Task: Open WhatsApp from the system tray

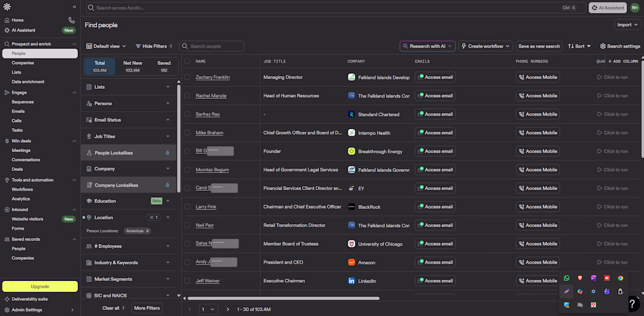Action: coord(566,278)
